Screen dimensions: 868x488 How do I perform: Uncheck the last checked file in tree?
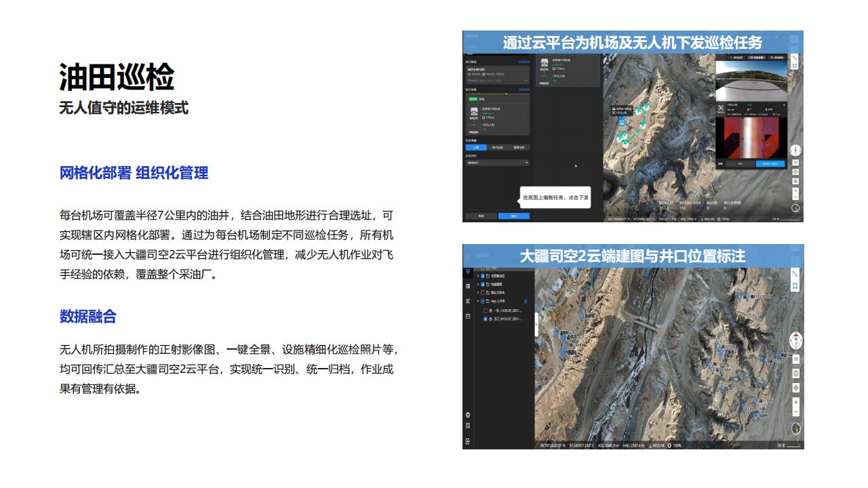point(485,319)
